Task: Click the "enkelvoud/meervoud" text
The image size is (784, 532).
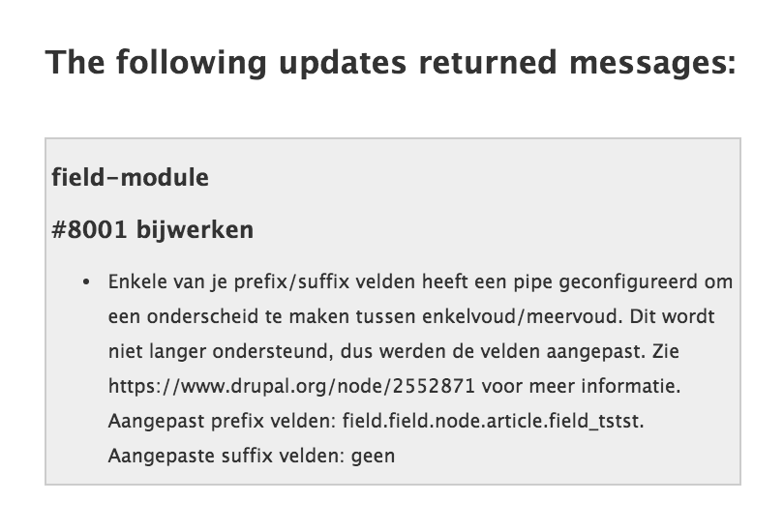Action: coord(522,316)
